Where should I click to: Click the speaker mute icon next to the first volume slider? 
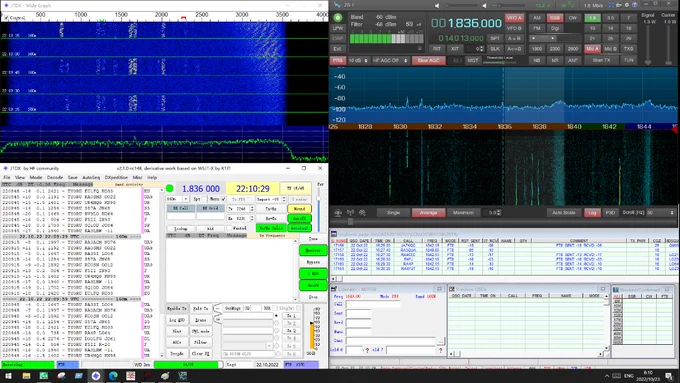point(437,5)
